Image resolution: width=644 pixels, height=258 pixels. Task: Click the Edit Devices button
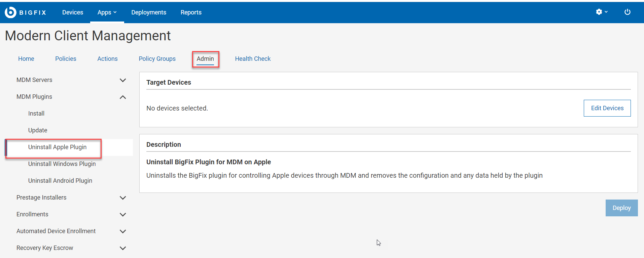click(607, 108)
